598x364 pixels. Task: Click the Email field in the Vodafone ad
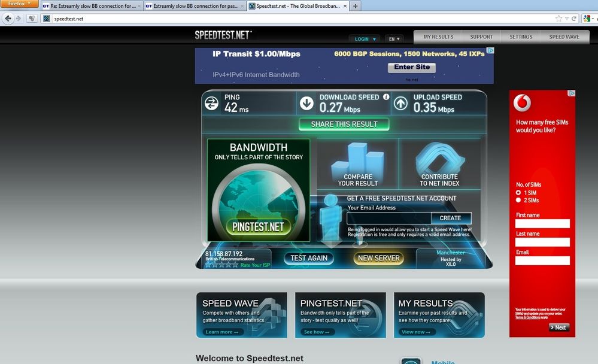pyautogui.click(x=542, y=260)
